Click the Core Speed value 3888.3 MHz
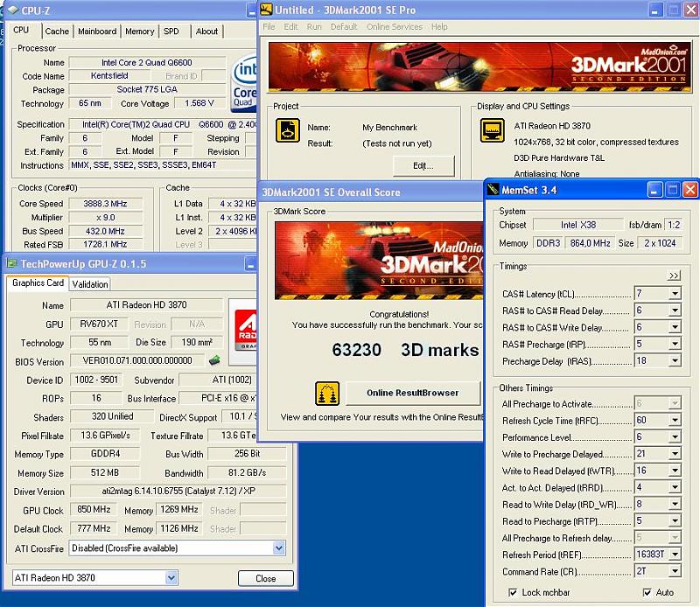The width and height of the screenshot is (700, 607). (x=105, y=204)
